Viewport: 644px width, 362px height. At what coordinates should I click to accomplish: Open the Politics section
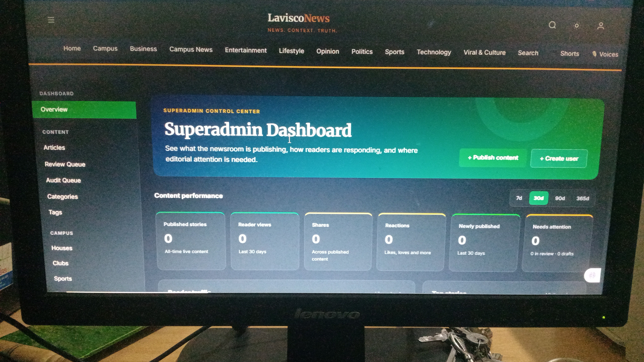(x=362, y=52)
